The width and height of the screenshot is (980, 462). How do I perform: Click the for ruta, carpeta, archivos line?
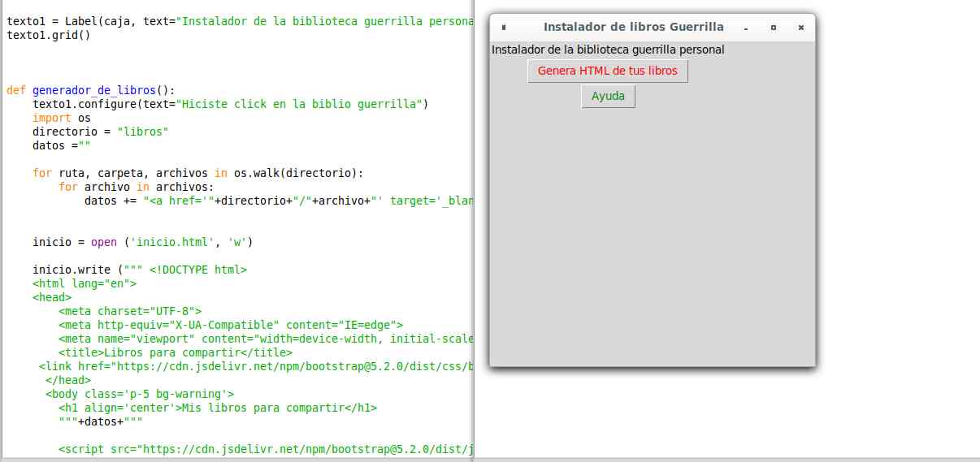pyautogui.click(x=198, y=173)
